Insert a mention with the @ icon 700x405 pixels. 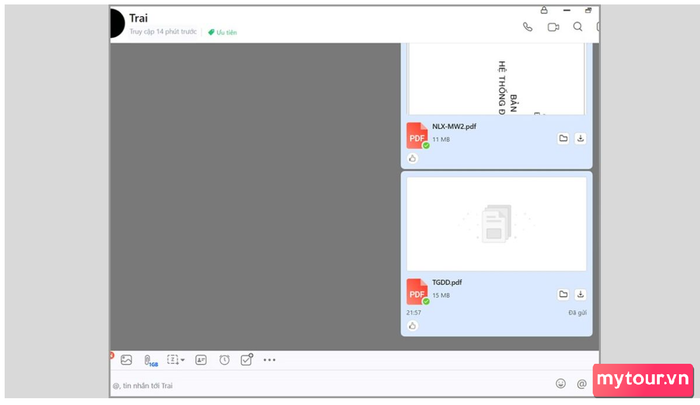(581, 383)
